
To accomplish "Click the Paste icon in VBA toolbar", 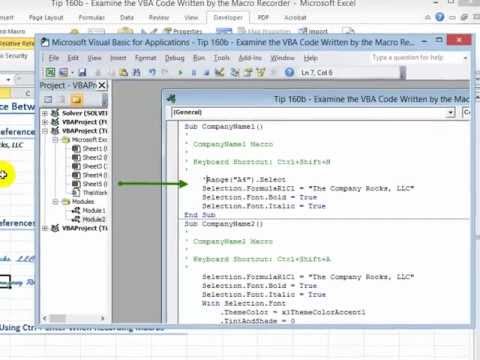I will click(124, 72).
